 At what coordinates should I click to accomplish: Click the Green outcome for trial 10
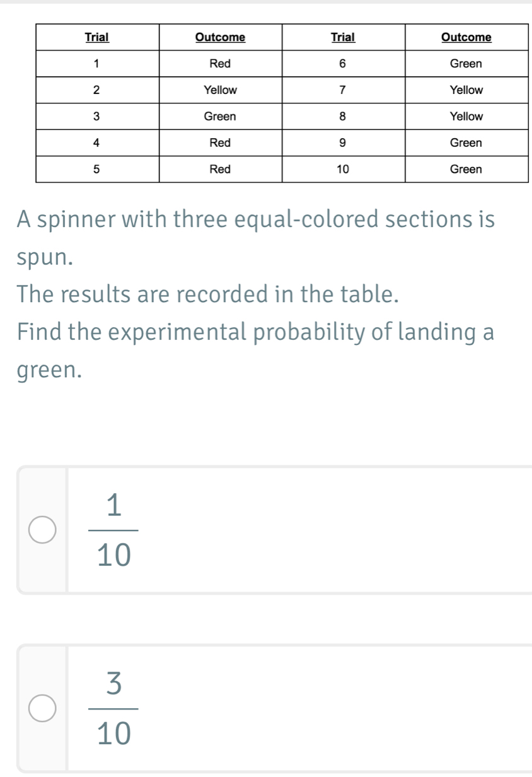[466, 169]
